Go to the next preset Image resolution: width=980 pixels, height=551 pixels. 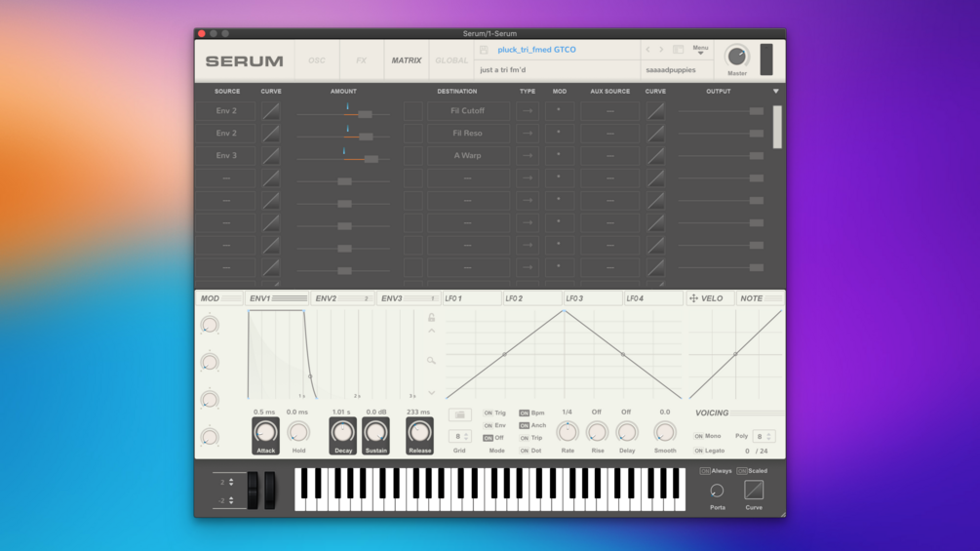pos(661,50)
